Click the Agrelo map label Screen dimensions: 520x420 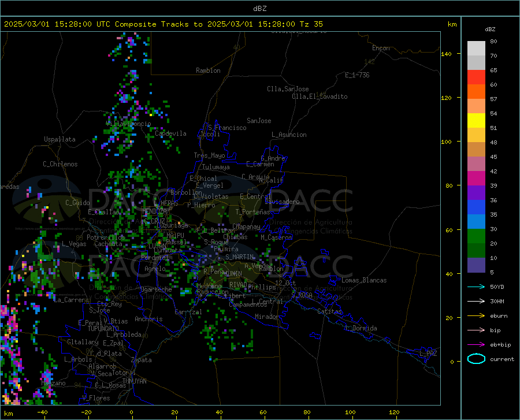point(155,269)
